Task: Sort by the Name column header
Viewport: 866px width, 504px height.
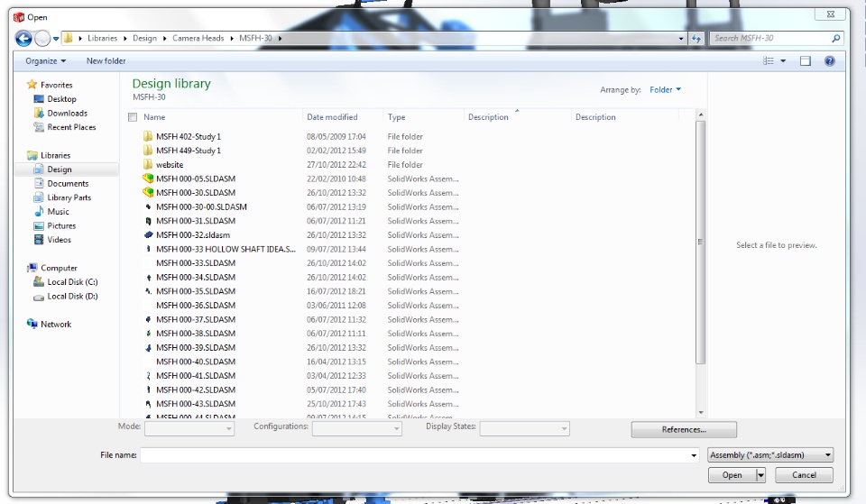Action: pos(154,117)
